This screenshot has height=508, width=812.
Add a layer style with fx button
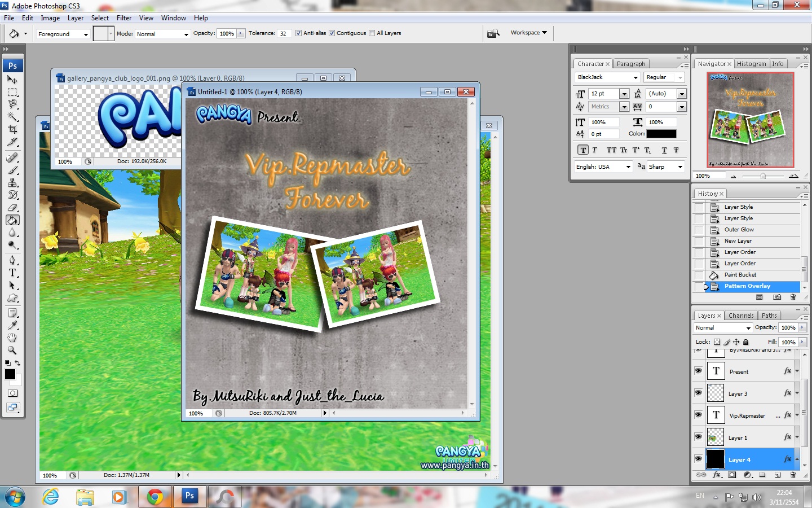(x=717, y=475)
